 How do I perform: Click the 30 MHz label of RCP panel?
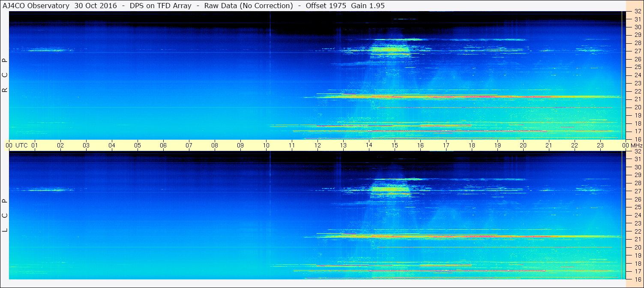pyautogui.click(x=637, y=27)
